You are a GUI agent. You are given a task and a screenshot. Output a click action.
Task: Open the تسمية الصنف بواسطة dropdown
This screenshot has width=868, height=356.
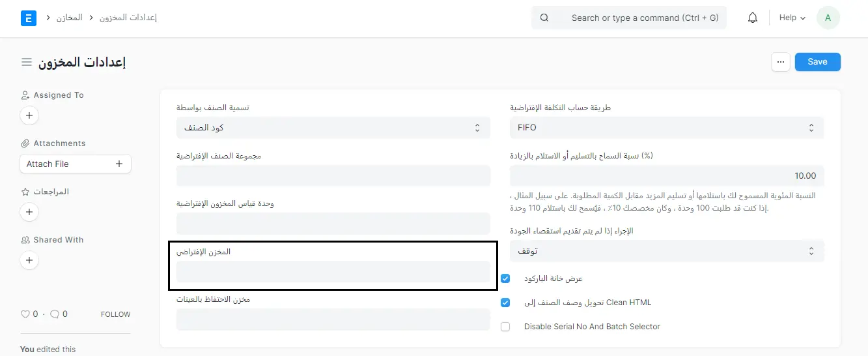pyautogui.click(x=333, y=128)
